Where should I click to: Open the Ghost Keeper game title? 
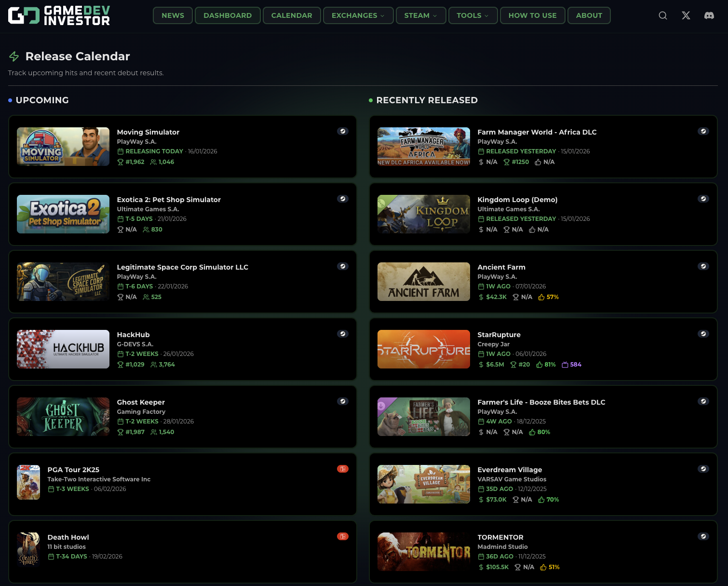point(141,402)
